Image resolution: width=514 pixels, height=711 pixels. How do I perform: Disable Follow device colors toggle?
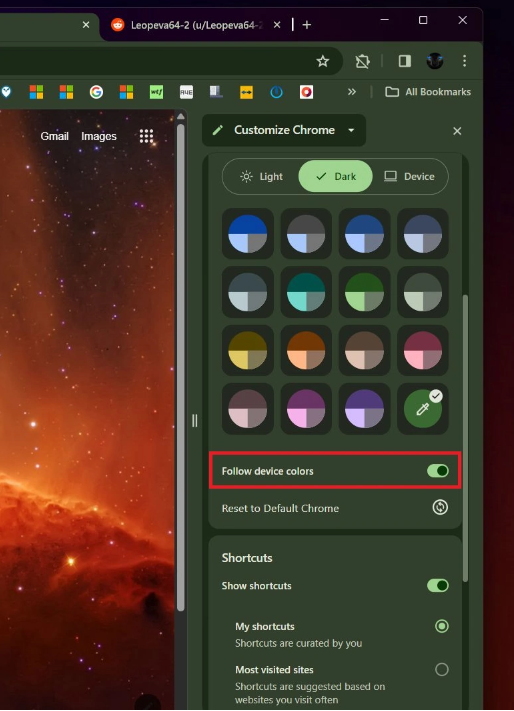(x=438, y=471)
